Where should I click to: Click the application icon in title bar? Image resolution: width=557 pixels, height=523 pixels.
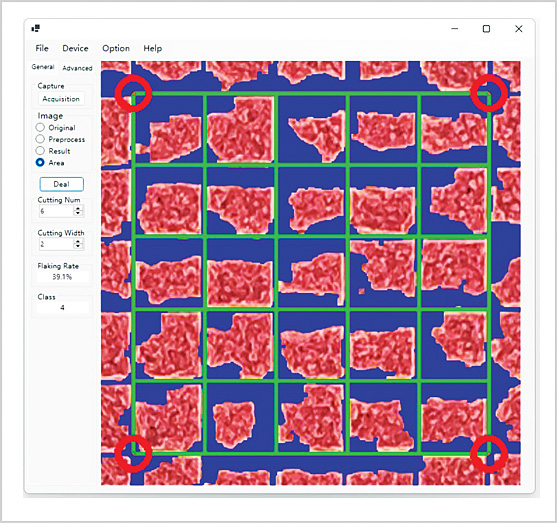tap(36, 28)
